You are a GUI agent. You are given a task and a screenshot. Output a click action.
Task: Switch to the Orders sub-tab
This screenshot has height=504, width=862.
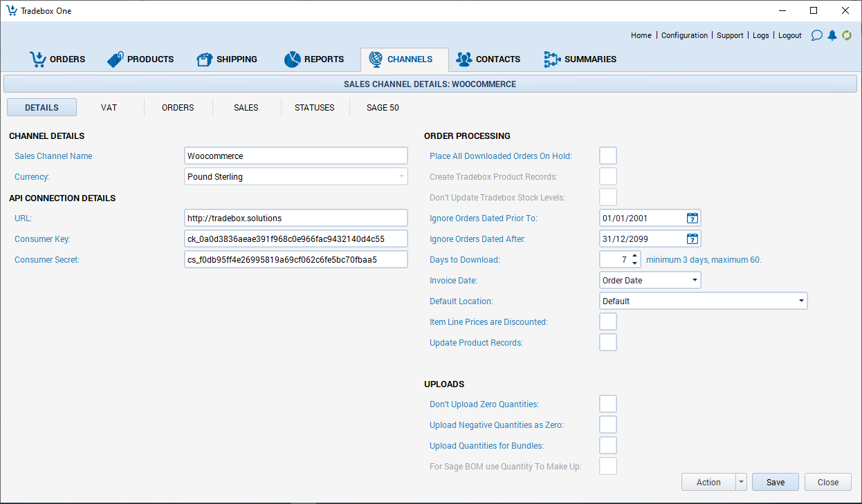pos(178,107)
